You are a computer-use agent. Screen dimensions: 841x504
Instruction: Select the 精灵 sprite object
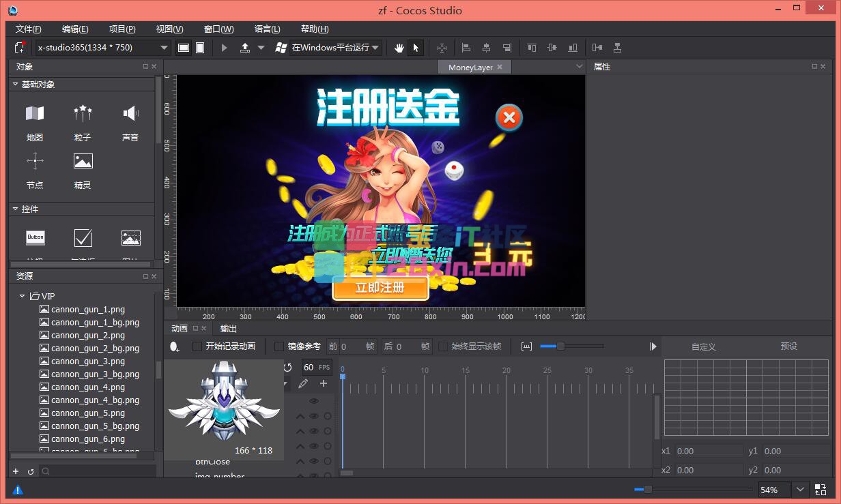tap(83, 171)
